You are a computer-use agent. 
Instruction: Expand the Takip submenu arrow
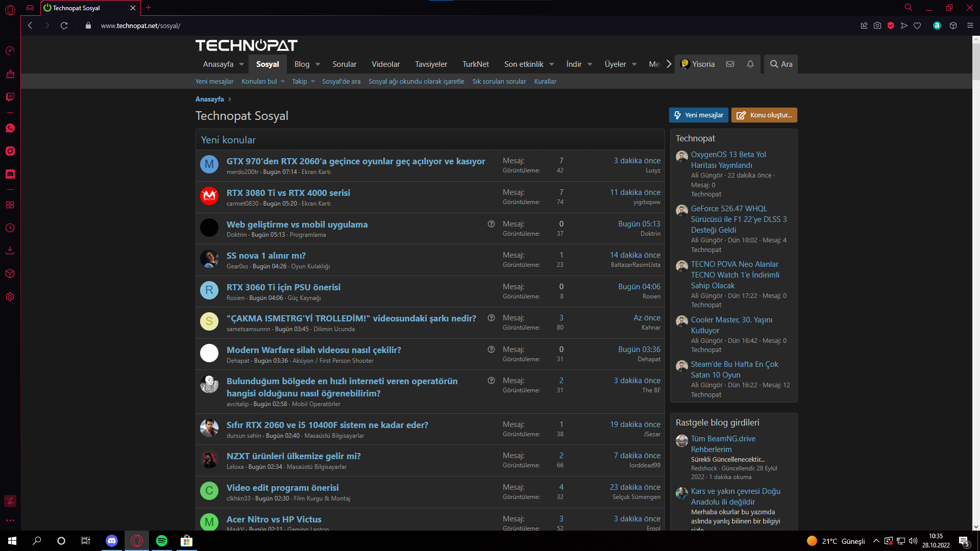click(x=313, y=82)
